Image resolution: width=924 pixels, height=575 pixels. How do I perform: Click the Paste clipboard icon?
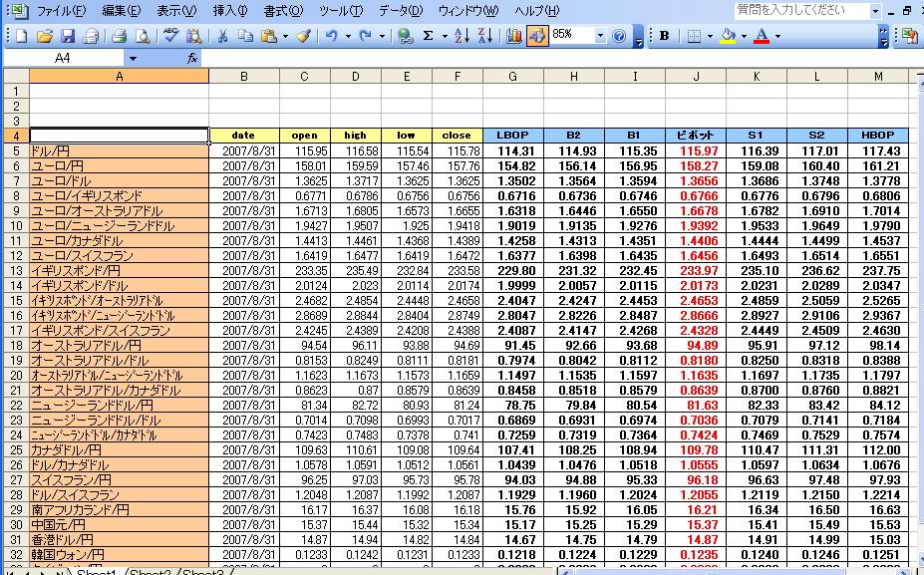[x=269, y=37]
